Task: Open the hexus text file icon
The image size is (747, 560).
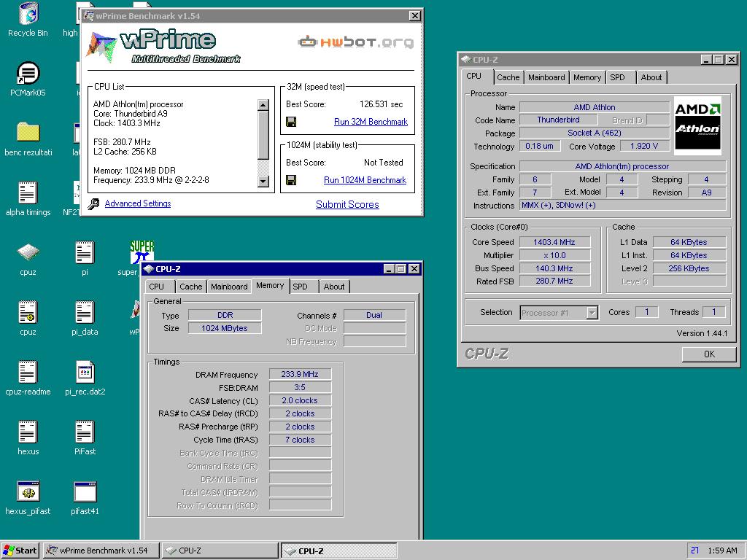Action: pos(28,432)
